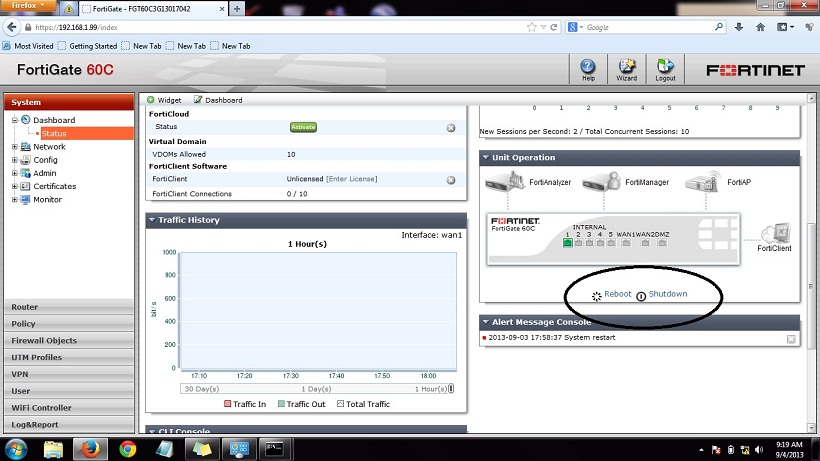Open the Most Visited bookmarks
The width and height of the screenshot is (820, 461).
tap(28, 46)
